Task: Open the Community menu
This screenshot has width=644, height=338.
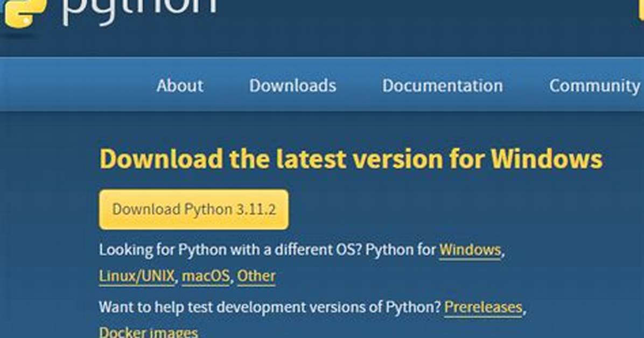Action: [x=594, y=86]
